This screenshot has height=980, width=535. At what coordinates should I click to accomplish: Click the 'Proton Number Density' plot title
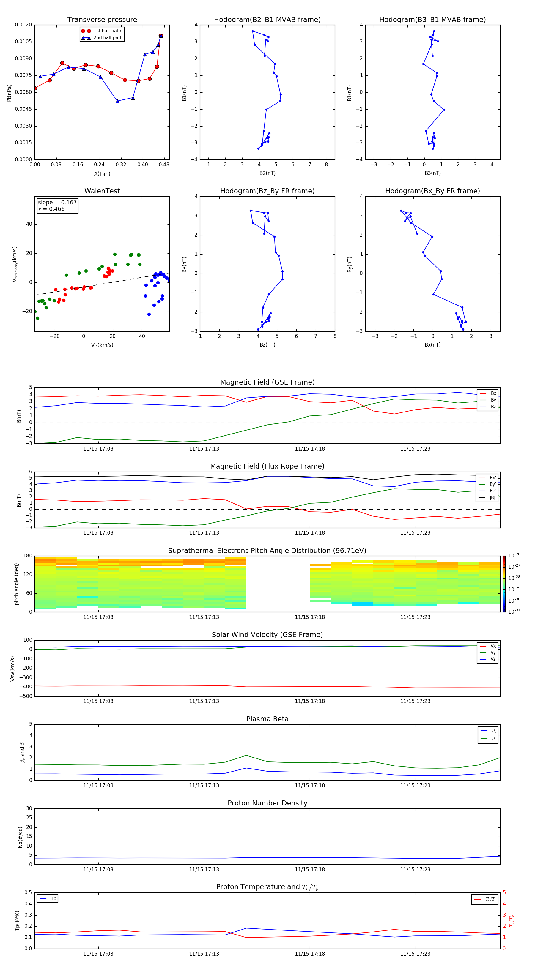tap(267, 803)
